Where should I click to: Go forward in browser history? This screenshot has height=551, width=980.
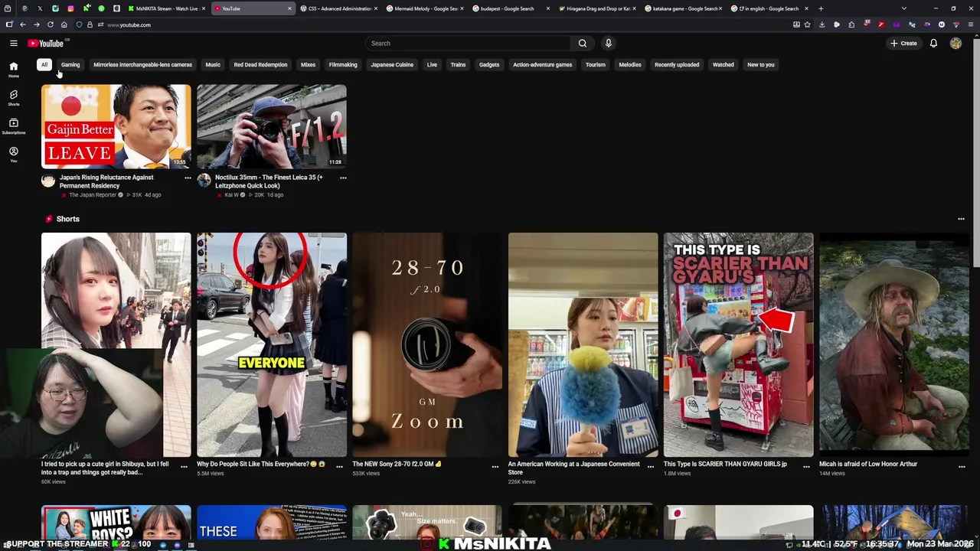pyautogui.click(x=37, y=24)
